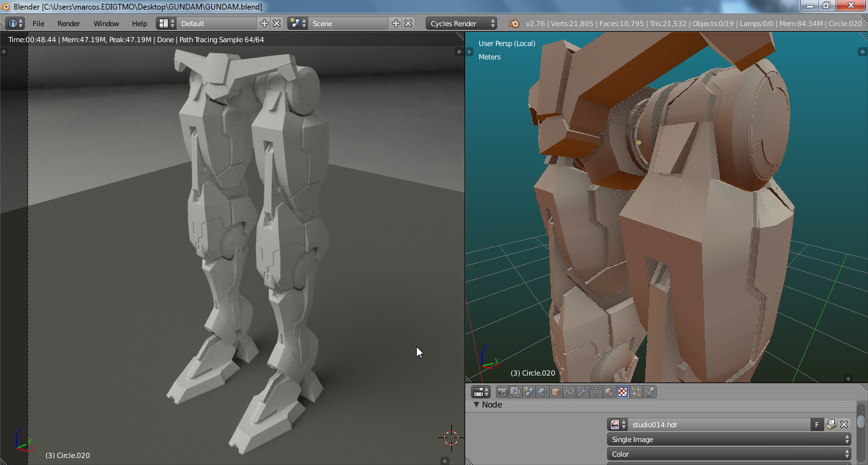
Task: Add a new screen layout next to Default
Action: 265,24
